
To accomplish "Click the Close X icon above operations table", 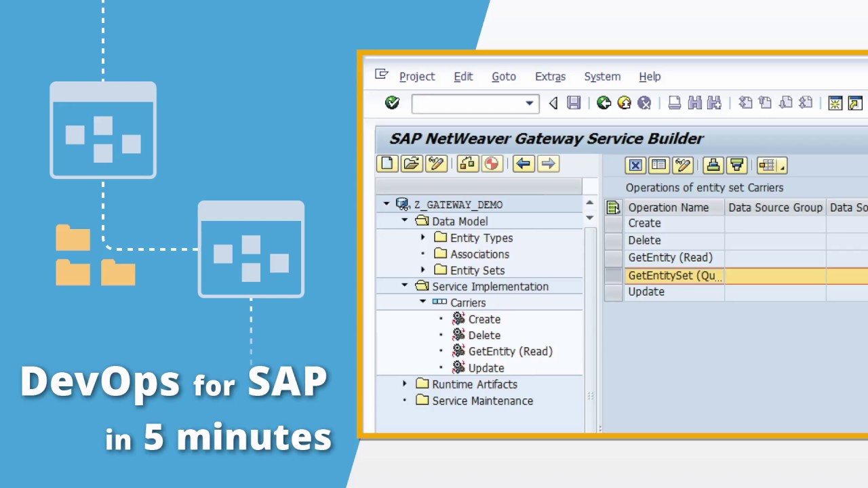I will pos(635,165).
